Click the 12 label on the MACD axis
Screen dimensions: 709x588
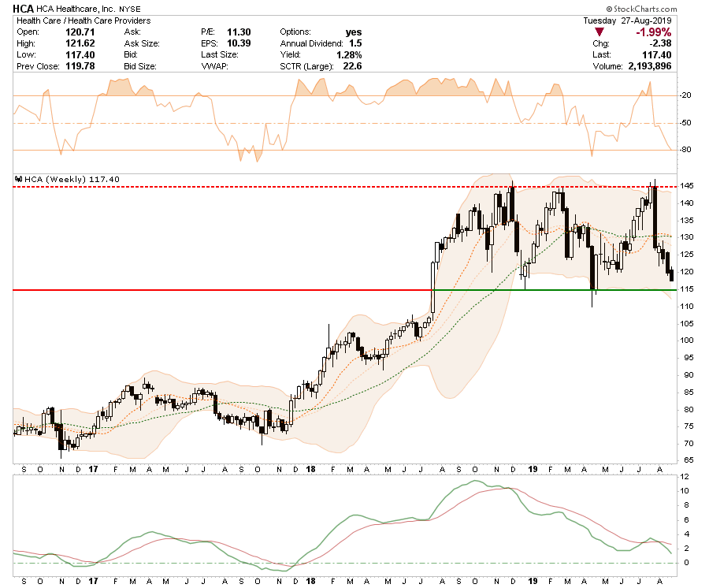tap(685, 477)
